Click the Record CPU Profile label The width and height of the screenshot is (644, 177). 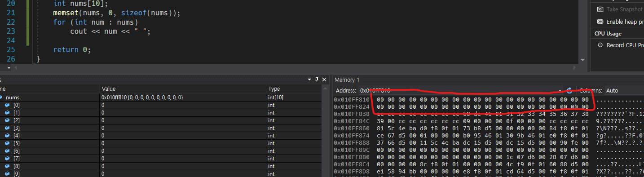point(625,45)
